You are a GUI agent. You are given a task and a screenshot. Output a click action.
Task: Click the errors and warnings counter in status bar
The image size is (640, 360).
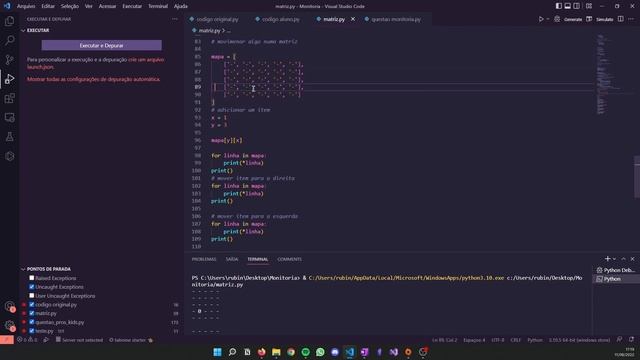(x=27, y=340)
